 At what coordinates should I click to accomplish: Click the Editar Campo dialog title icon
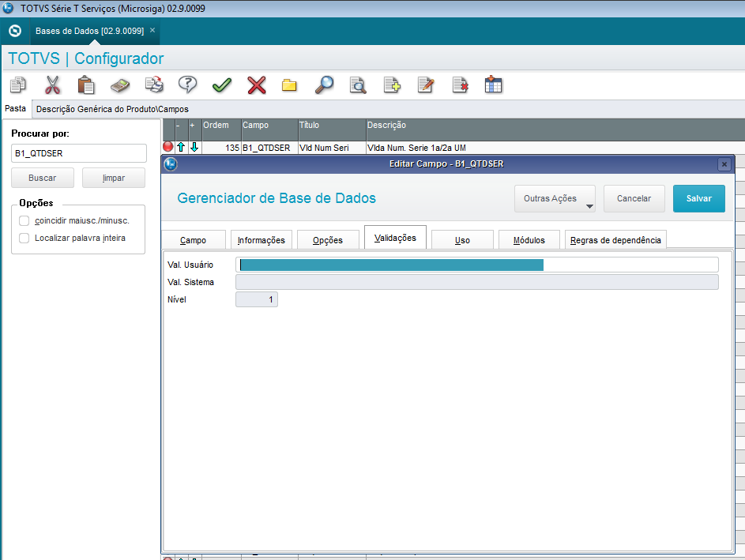171,164
